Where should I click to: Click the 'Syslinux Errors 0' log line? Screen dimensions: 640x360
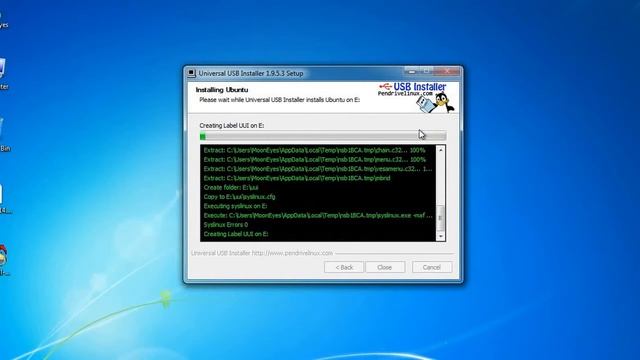coord(226,225)
